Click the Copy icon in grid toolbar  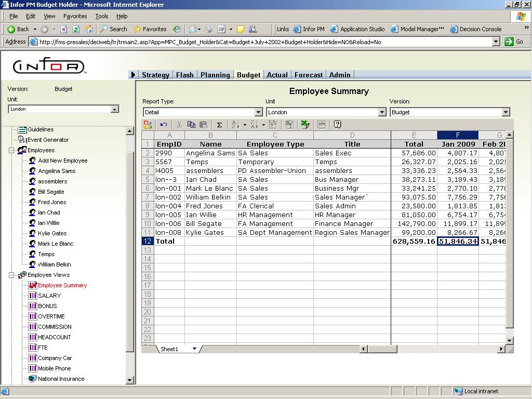(x=191, y=125)
